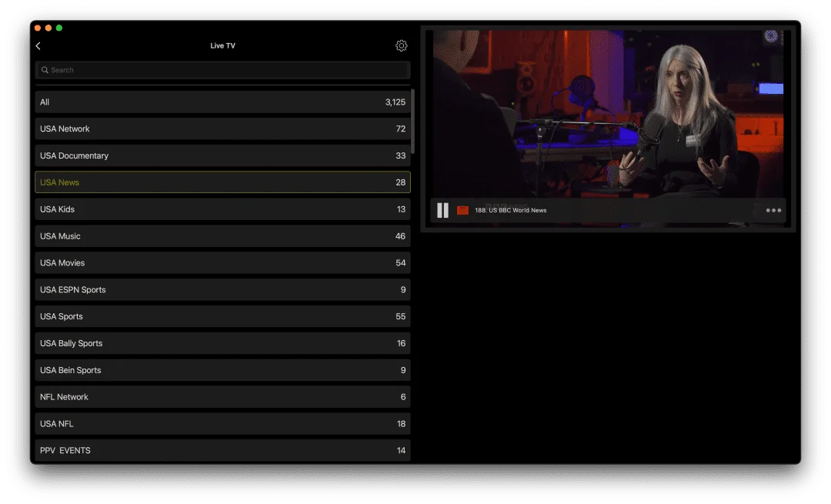Click the red channel logo beside title
The image size is (831, 504).
[x=462, y=210]
